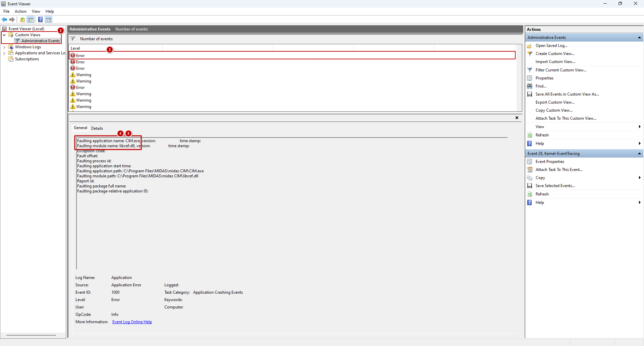Open Saved Log from Actions pane
This screenshot has width=644, height=346.
coord(551,46)
